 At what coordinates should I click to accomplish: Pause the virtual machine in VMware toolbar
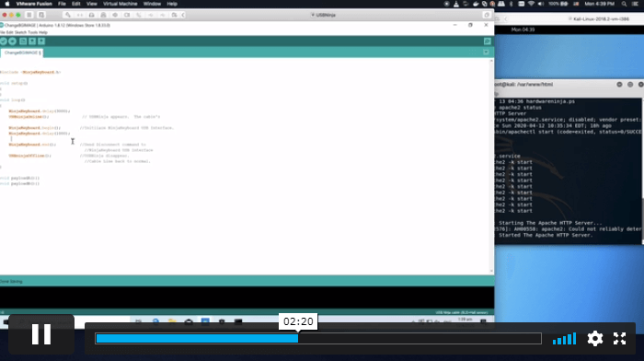[29, 15]
